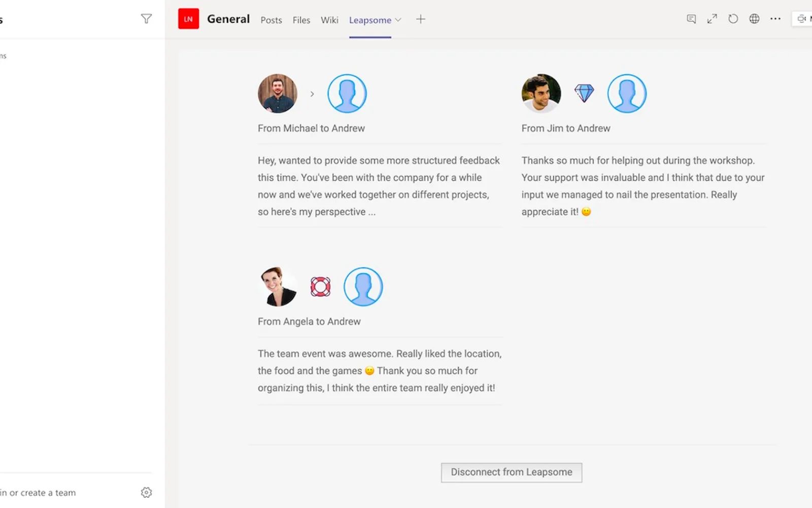The height and width of the screenshot is (508, 812).
Task: Expand tab to full view icon
Action: [712, 19]
